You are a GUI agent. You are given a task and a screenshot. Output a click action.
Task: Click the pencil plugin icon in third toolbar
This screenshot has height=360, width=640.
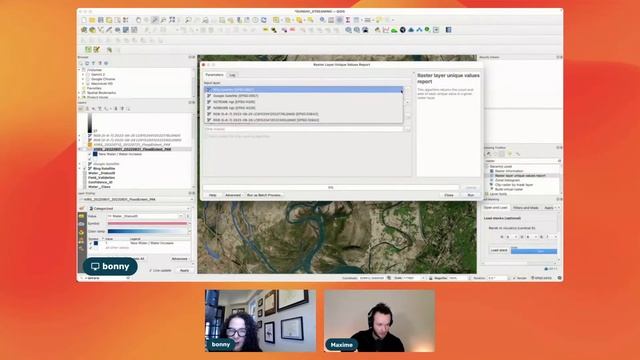[97, 49]
